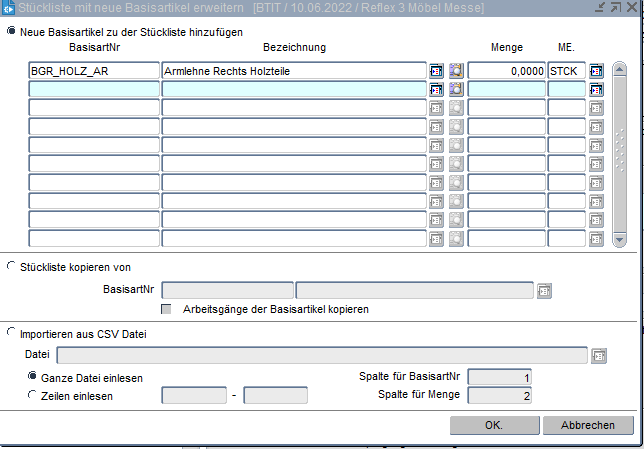The width and height of the screenshot is (644, 449).
Task: Choose 'Zeilen einlesen' radio option
Action: (x=33, y=395)
